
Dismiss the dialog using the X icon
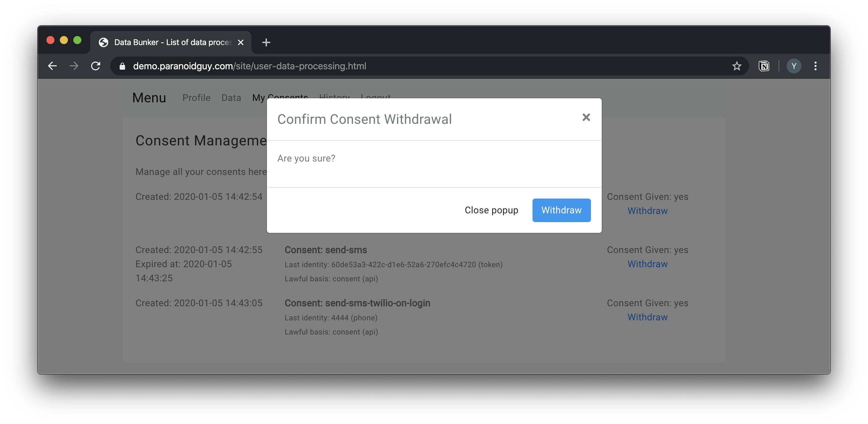(586, 117)
